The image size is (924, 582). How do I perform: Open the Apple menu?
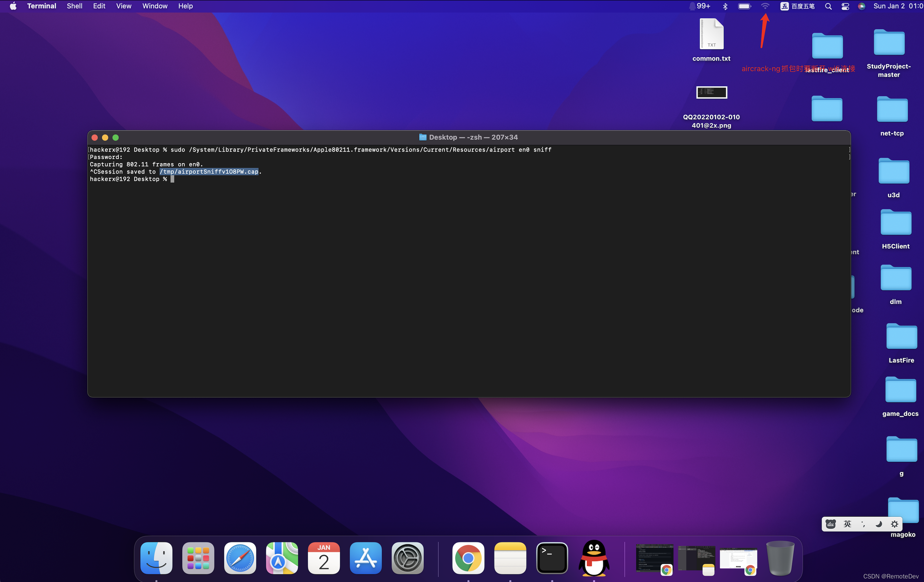(13, 6)
